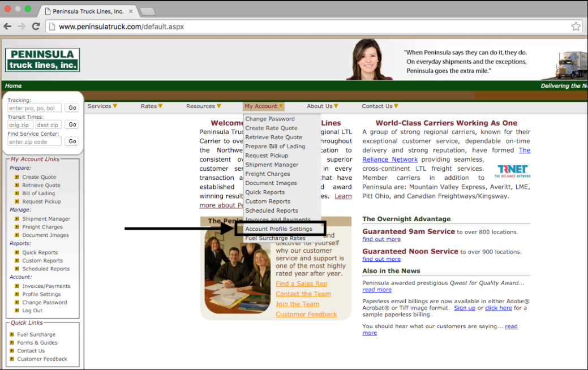
Task: Close the Peninsula Truck Lines tab
Action: pos(131,11)
